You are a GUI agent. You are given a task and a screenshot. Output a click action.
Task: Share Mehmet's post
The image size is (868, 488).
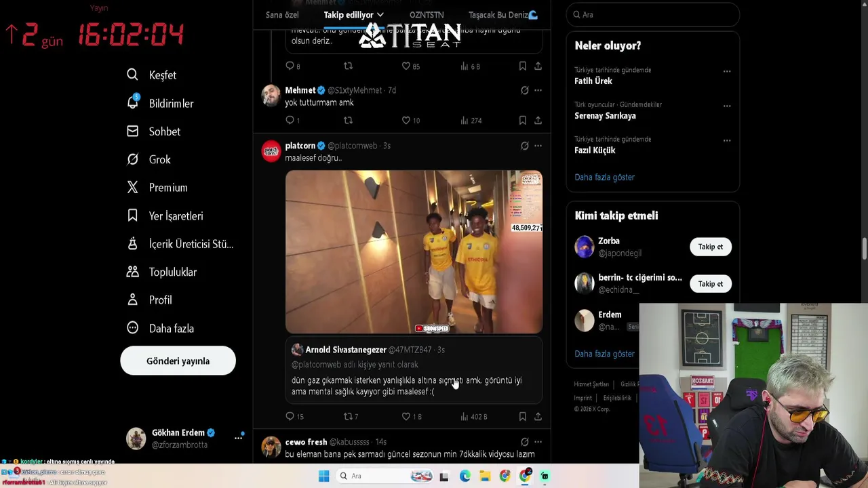click(x=538, y=120)
